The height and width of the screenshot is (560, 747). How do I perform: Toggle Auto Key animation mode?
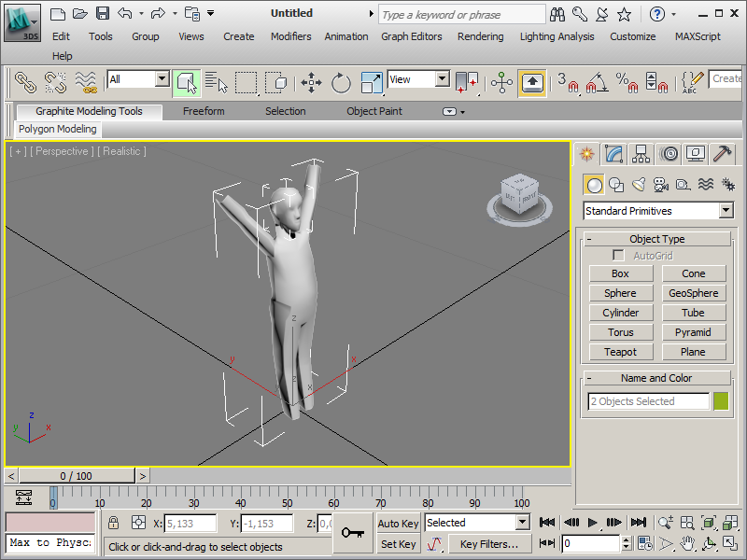tap(398, 524)
